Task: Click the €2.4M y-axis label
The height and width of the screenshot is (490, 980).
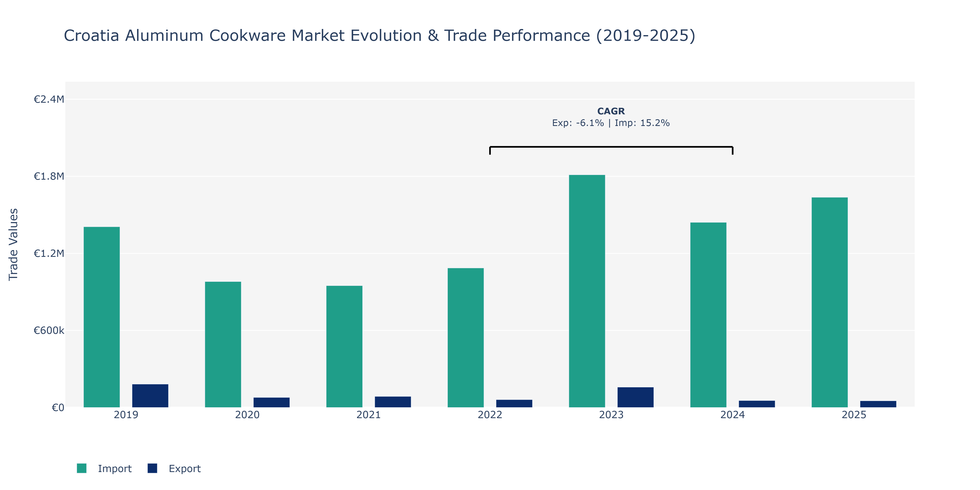Action: [x=49, y=99]
